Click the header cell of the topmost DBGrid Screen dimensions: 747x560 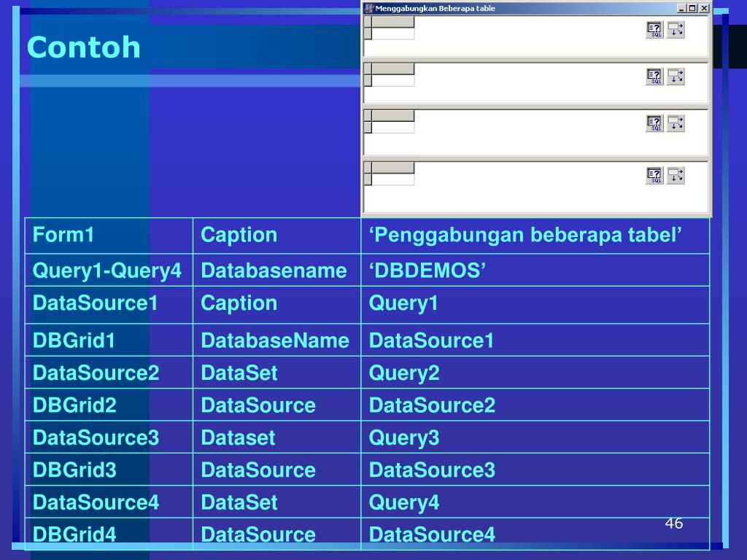click(x=393, y=22)
